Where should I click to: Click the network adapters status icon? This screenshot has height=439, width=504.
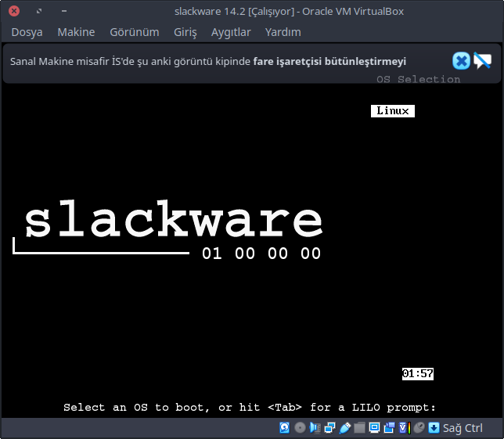click(330, 428)
